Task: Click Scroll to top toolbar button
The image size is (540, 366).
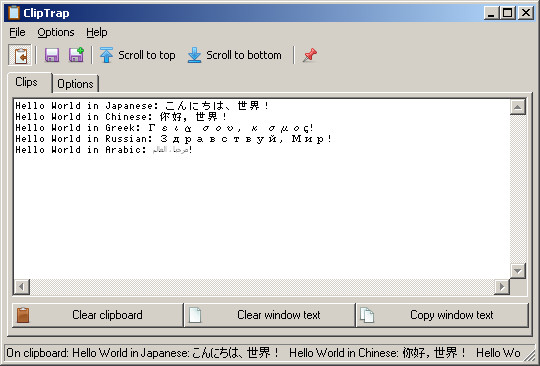Action: [x=137, y=55]
